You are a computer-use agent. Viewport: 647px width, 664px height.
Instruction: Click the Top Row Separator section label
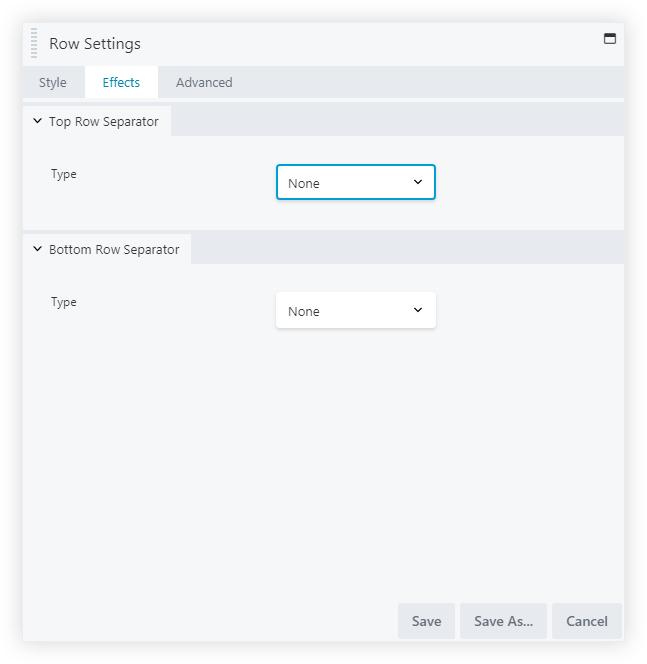(104, 122)
